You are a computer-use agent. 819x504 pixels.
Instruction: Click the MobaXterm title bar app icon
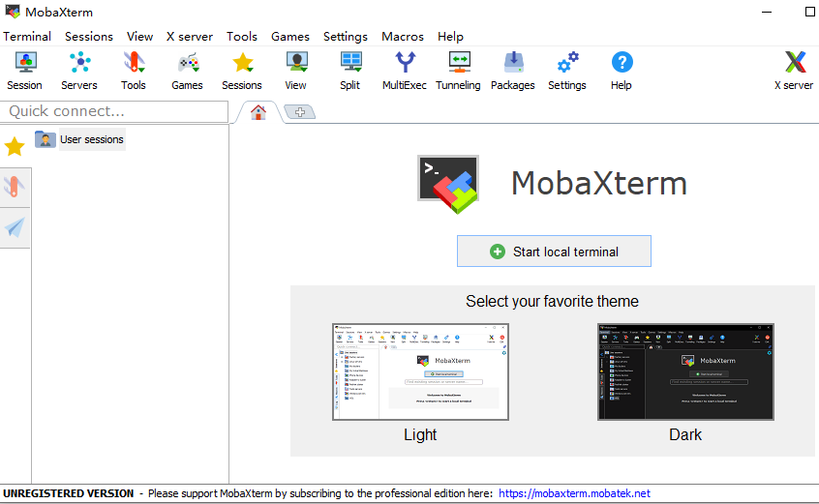tap(13, 12)
